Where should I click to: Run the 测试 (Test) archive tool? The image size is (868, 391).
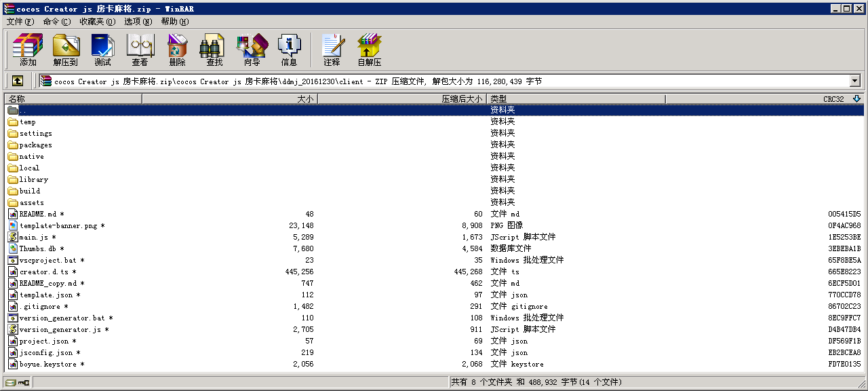click(102, 50)
